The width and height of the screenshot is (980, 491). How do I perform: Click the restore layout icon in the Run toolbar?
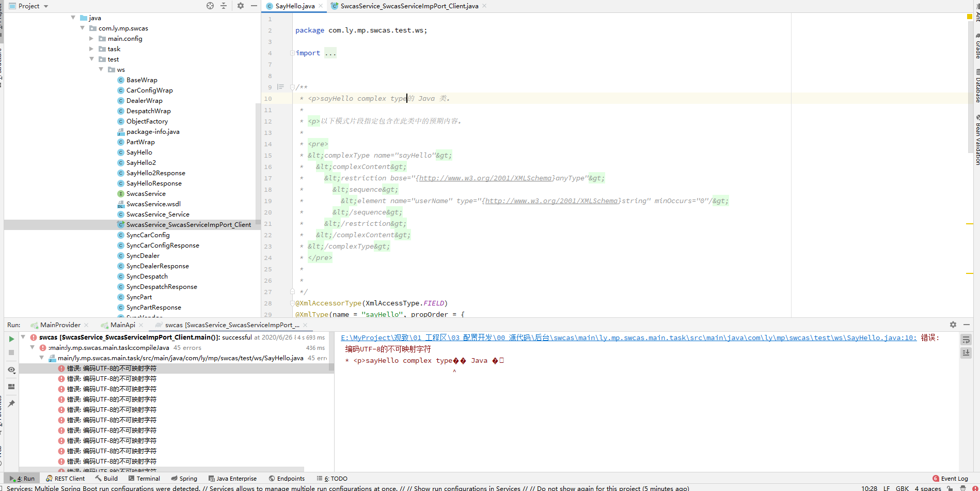[x=11, y=387]
